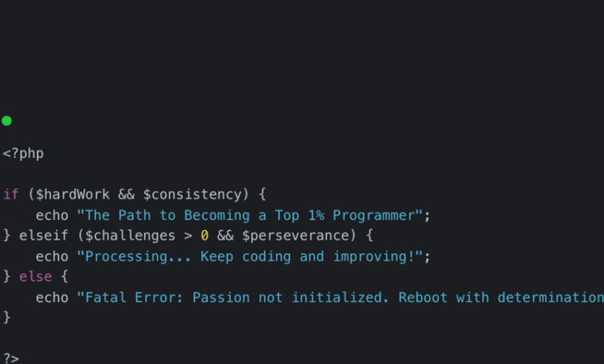This screenshot has width=604, height=364.
Task: Click the $challenges variable
Action: click(x=130, y=235)
